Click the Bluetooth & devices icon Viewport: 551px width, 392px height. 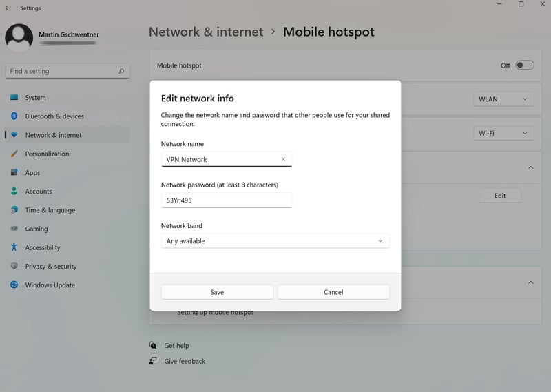point(14,116)
